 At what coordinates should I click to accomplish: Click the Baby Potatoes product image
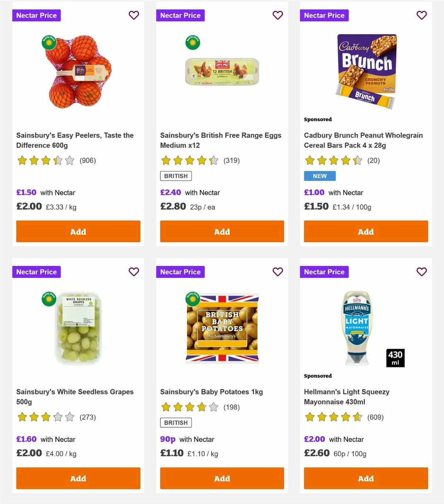[222, 327]
